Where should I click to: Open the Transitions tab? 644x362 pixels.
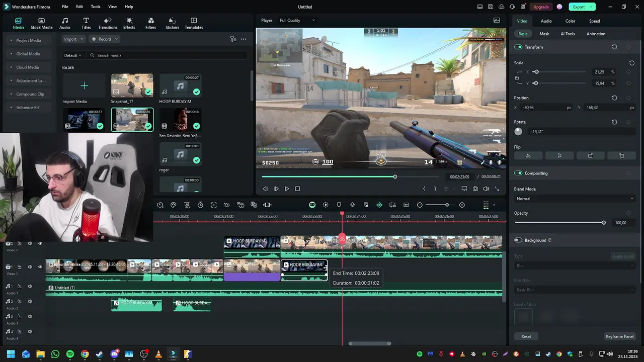click(x=108, y=24)
